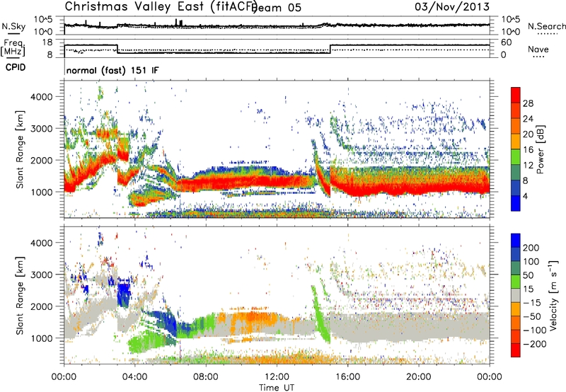Click the "Freq. [MHz]" axis label
Image resolution: width=566 pixels, height=392 pixels.
tap(13, 47)
